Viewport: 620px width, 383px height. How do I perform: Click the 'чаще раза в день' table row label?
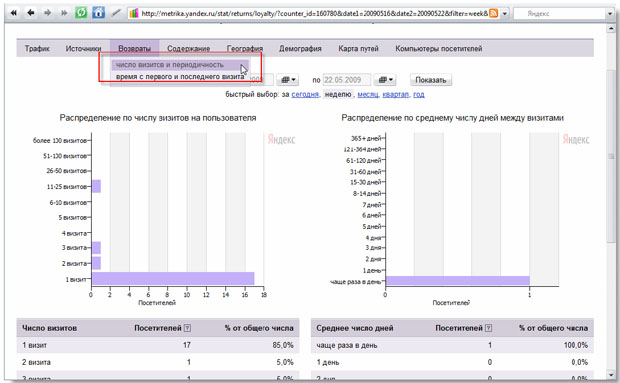pyautogui.click(x=347, y=345)
